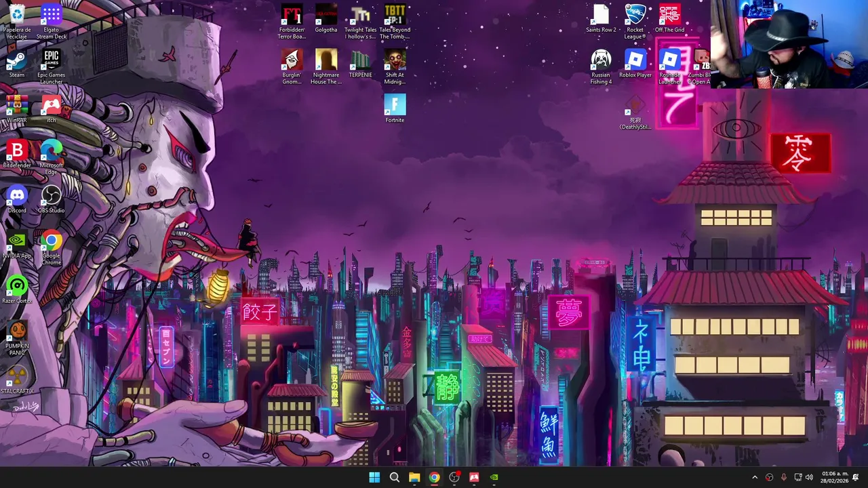Launch OBS Studio shortcut

pos(52,199)
